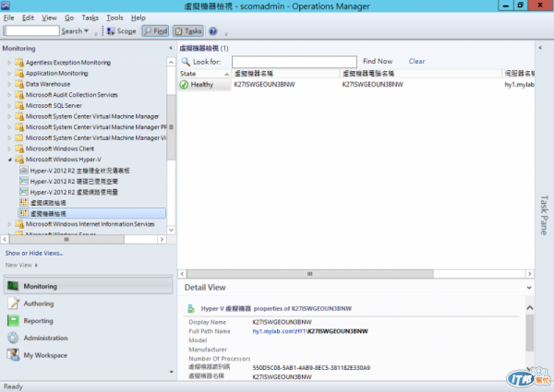Expand Microsoft SQL Server node

tap(9, 105)
